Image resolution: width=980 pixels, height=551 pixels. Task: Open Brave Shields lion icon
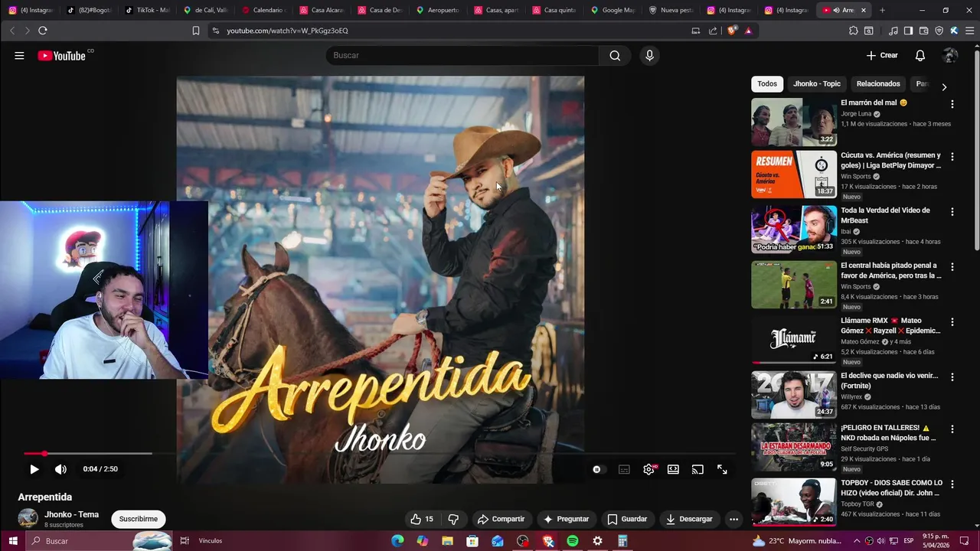click(731, 31)
